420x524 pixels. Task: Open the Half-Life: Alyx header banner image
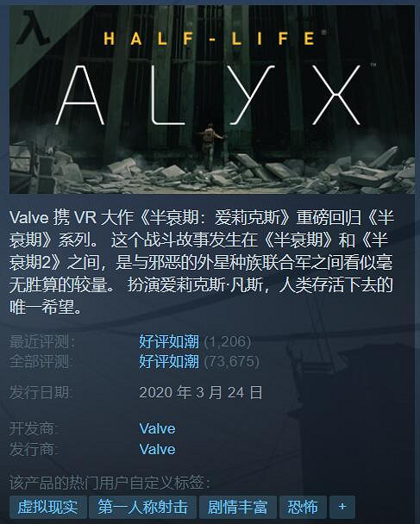click(212, 100)
